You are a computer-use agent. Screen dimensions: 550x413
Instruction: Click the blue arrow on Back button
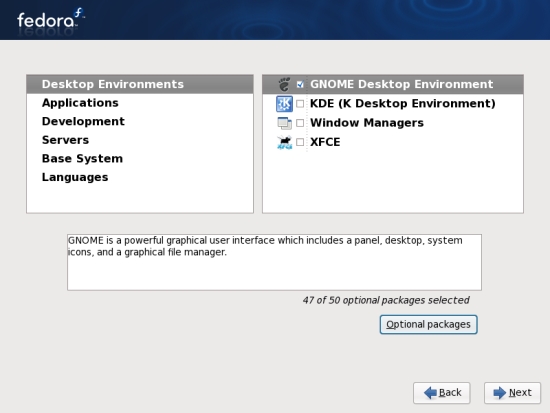tap(430, 393)
